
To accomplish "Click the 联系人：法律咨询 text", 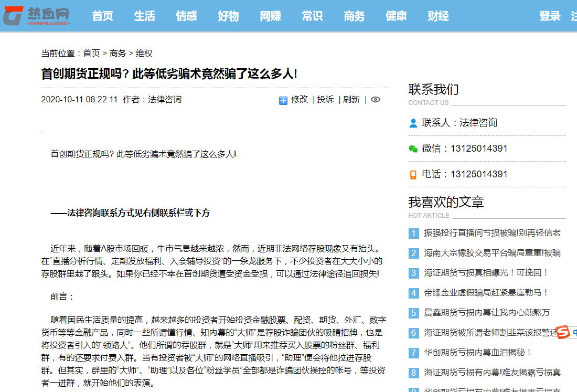I will coord(460,123).
